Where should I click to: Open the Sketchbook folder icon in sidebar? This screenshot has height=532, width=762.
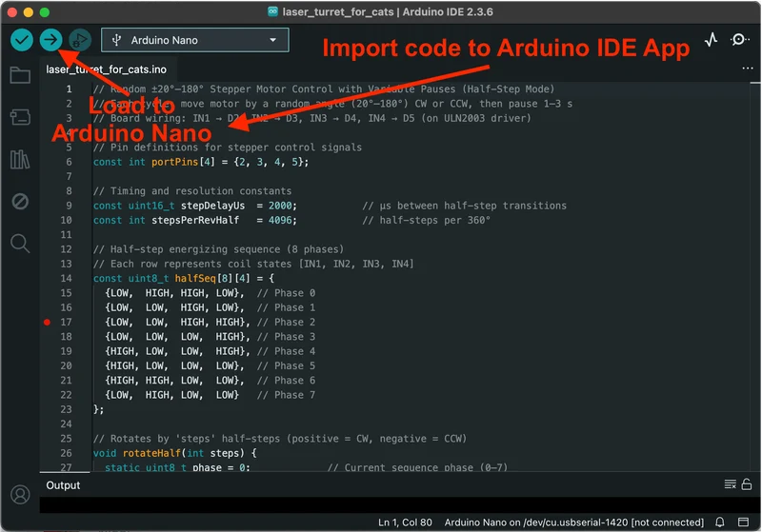pos(20,75)
